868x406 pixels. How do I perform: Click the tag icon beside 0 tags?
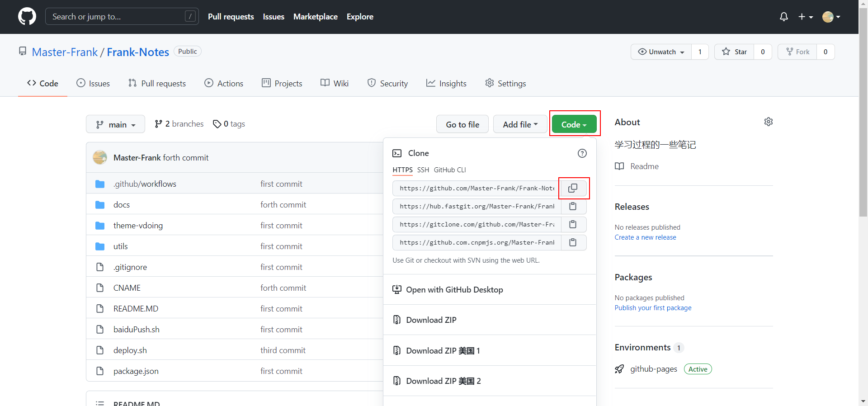point(217,124)
